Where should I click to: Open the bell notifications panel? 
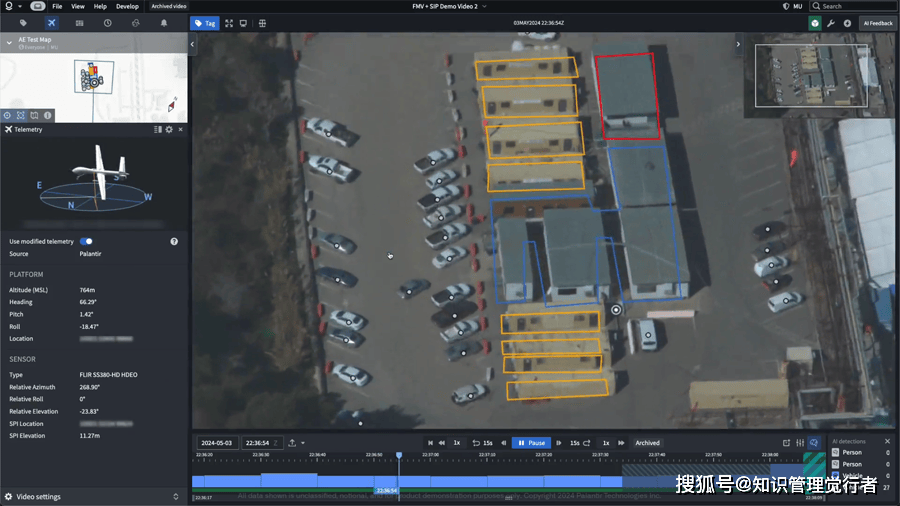pos(162,22)
